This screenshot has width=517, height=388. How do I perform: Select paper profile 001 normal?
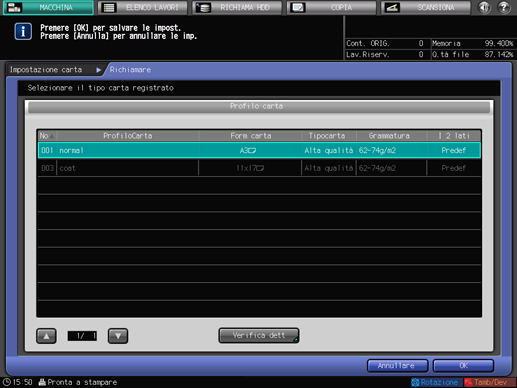click(259, 150)
